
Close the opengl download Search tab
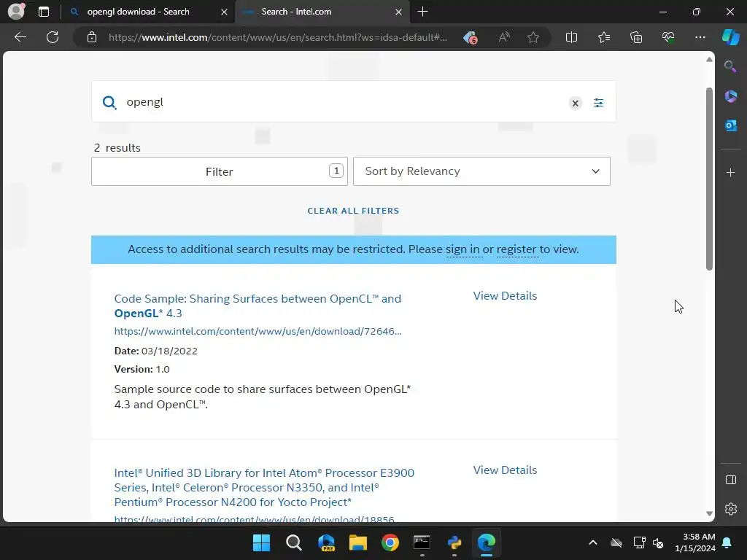pyautogui.click(x=224, y=12)
